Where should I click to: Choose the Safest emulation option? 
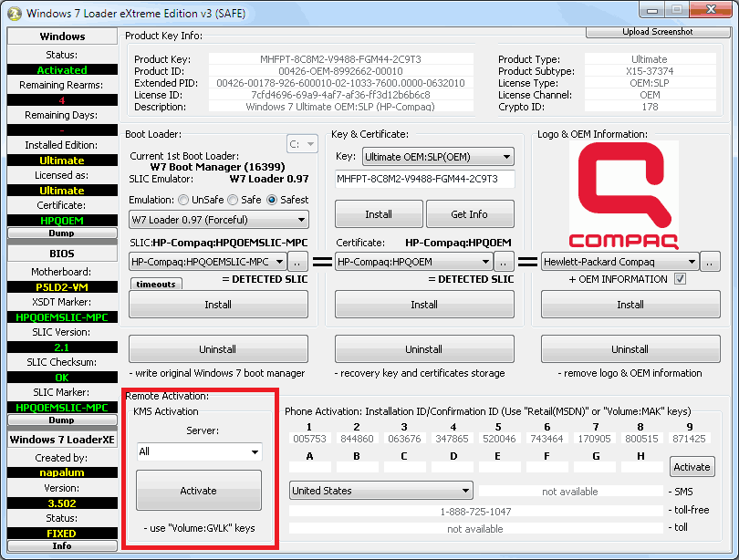pos(272,200)
